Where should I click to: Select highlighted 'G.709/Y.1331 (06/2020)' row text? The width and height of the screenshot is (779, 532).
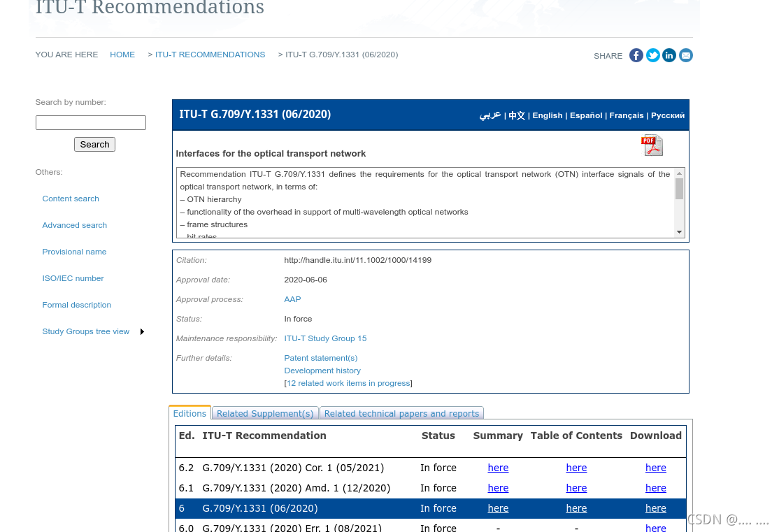point(260,509)
